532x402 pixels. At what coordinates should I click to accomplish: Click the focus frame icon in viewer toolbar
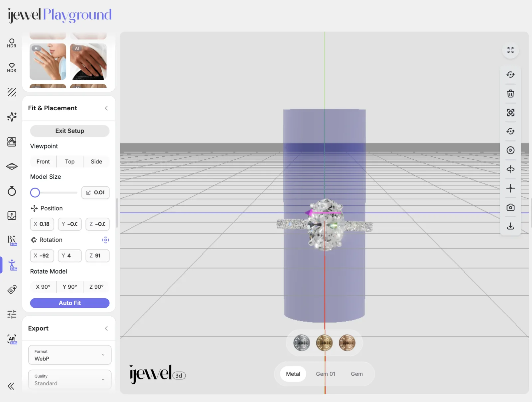point(510,113)
